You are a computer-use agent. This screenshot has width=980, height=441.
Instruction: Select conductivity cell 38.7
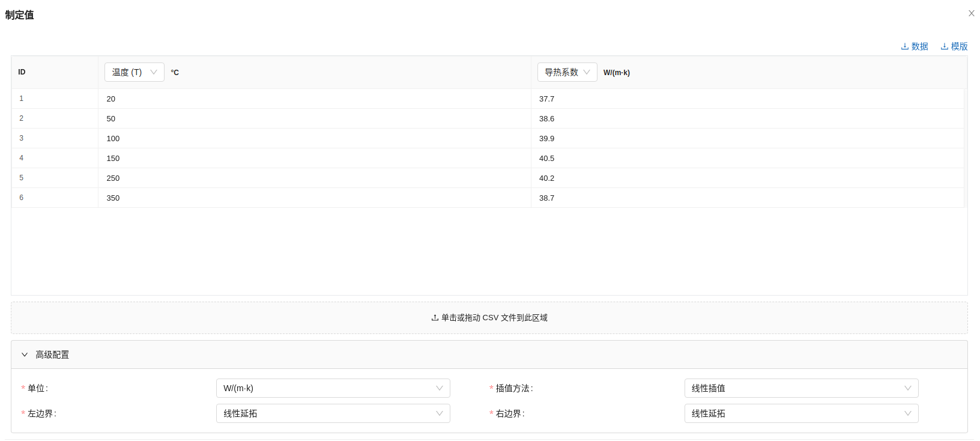point(748,198)
